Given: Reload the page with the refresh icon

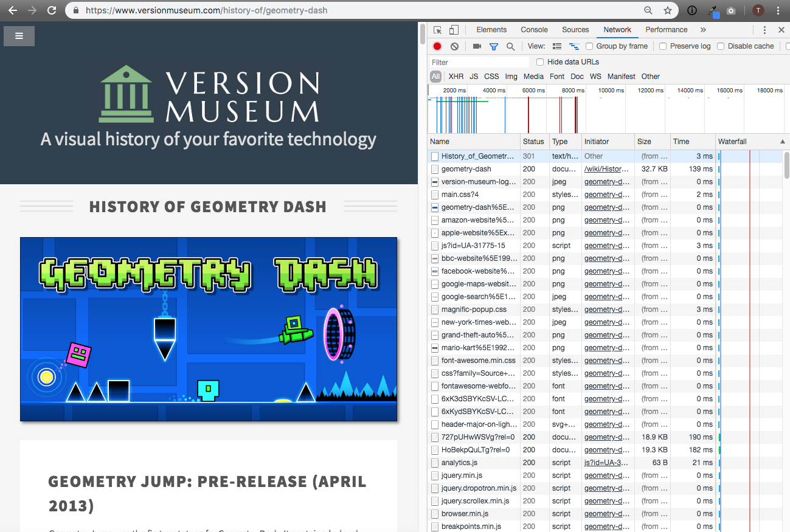Looking at the screenshot, I should 52,10.
